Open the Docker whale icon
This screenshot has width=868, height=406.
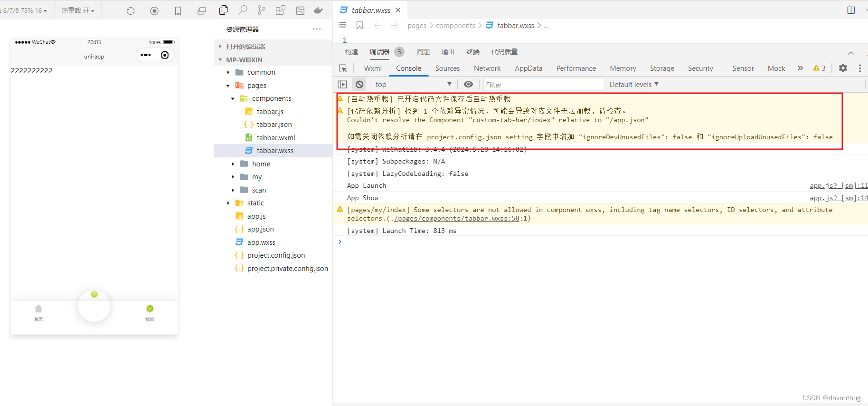(319, 10)
